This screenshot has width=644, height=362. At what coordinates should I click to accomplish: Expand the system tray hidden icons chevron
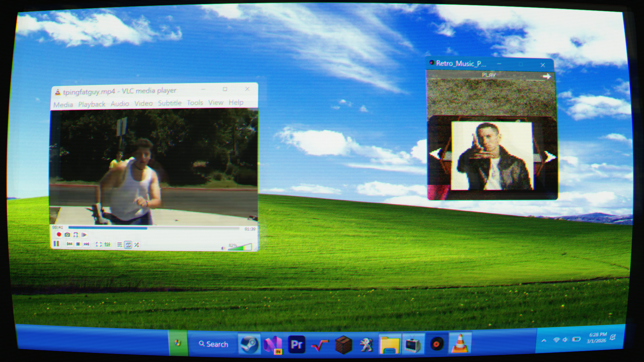coord(544,340)
